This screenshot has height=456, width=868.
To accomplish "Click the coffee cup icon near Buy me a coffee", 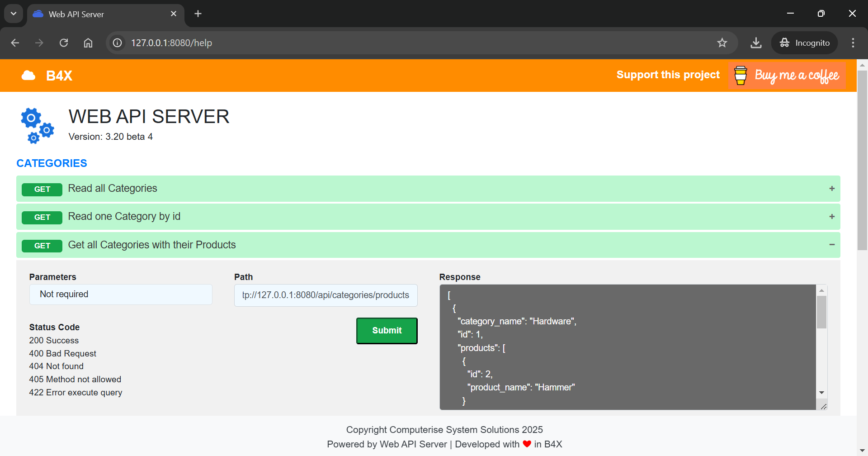I will pyautogui.click(x=741, y=75).
